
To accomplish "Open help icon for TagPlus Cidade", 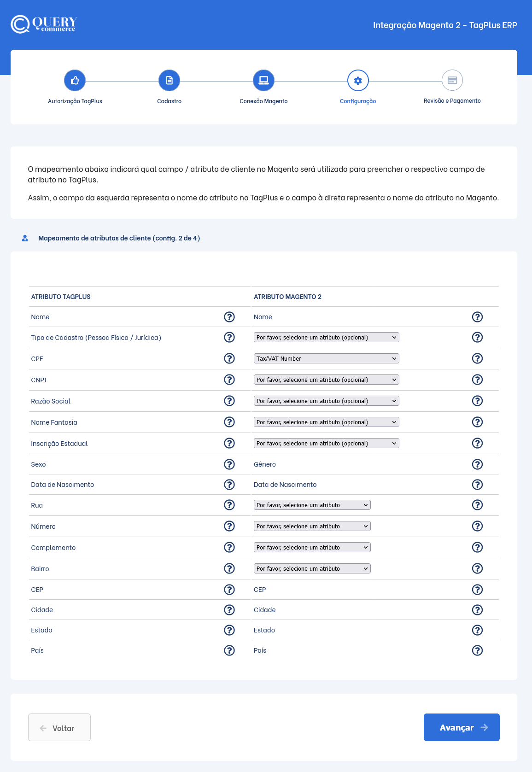I will tap(229, 610).
